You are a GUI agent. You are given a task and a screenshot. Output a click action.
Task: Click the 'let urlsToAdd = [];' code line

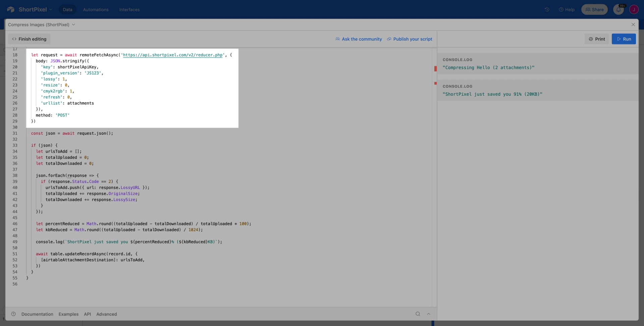click(59, 151)
